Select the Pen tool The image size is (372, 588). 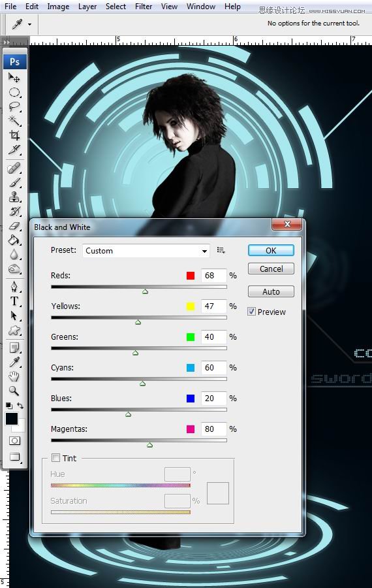(14, 287)
